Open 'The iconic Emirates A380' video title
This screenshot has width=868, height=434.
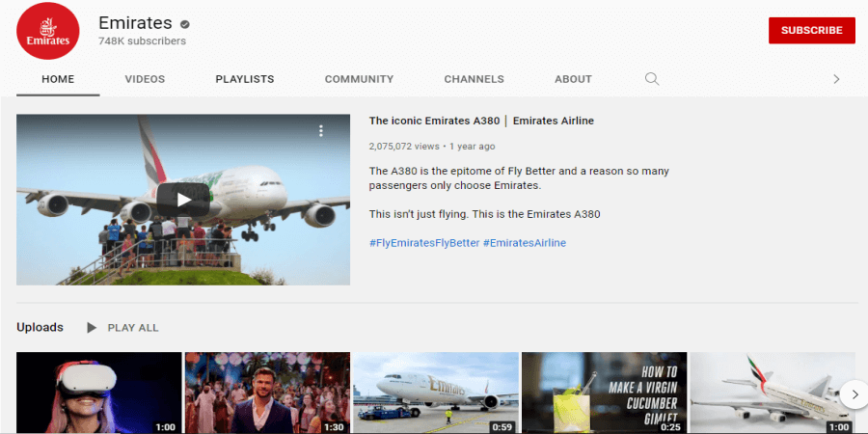481,121
